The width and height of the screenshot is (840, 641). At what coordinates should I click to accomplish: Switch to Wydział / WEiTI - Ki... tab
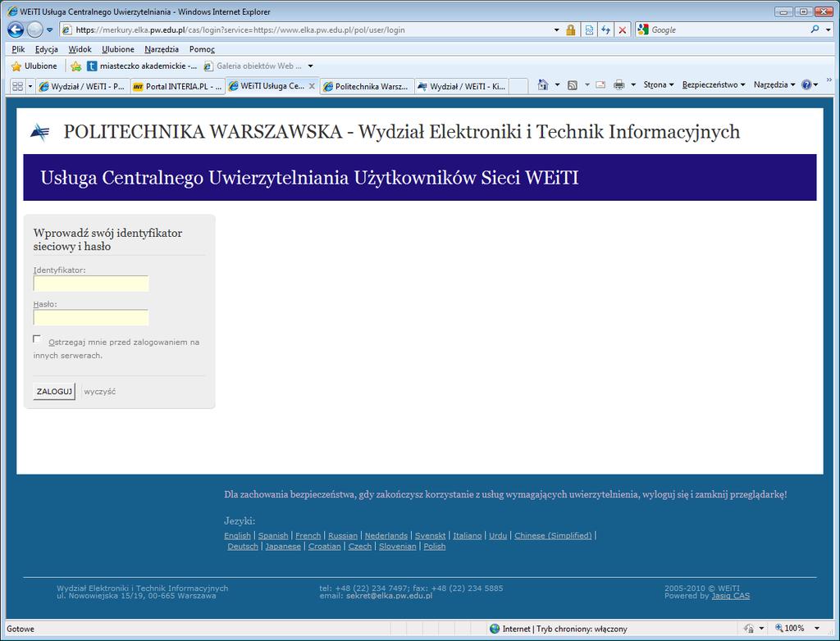pyautogui.click(x=462, y=86)
